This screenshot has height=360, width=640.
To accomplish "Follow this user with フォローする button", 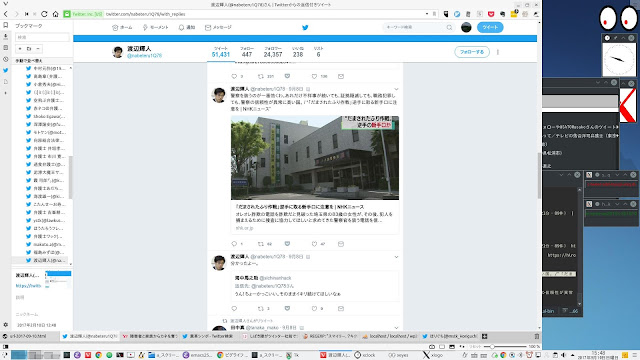I will click(x=472, y=52).
